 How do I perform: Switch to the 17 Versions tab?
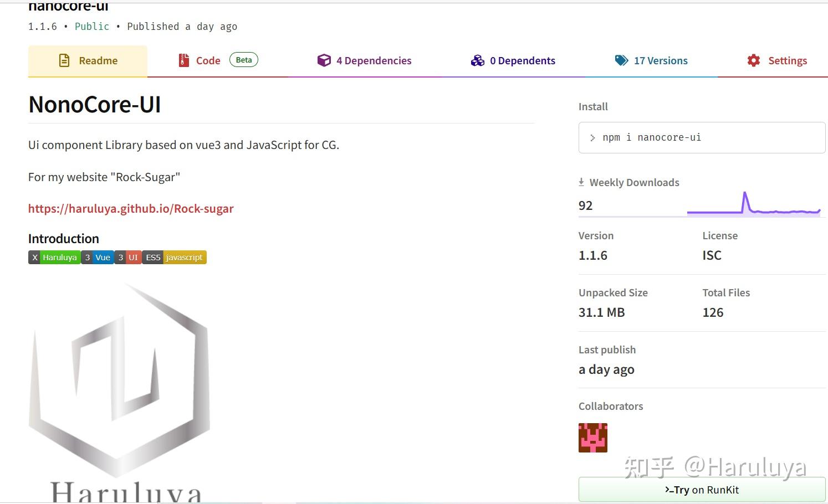point(660,61)
